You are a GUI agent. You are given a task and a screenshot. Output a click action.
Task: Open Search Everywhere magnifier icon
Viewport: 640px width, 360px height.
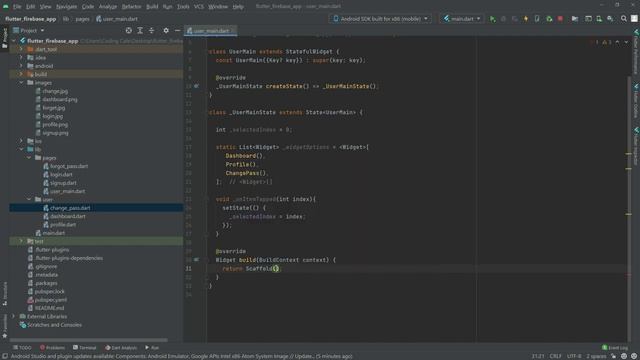pos(624,19)
